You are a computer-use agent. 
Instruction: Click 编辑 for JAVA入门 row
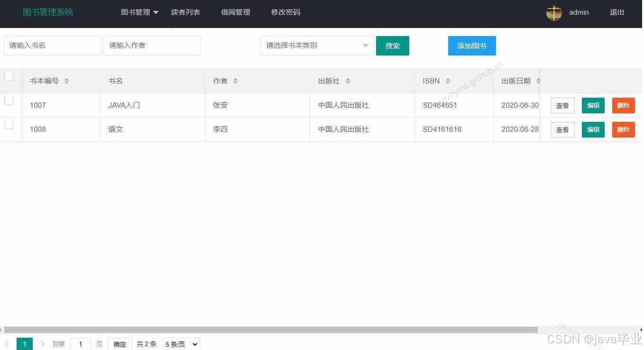[x=593, y=106]
